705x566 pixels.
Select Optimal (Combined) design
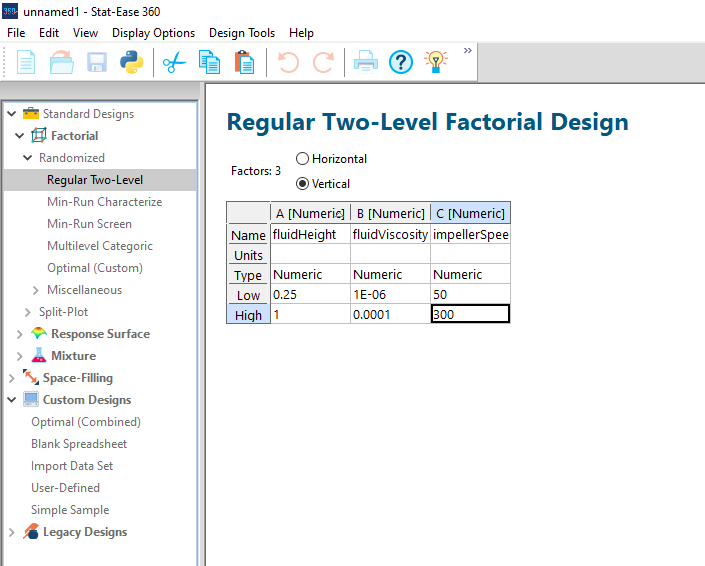86,422
